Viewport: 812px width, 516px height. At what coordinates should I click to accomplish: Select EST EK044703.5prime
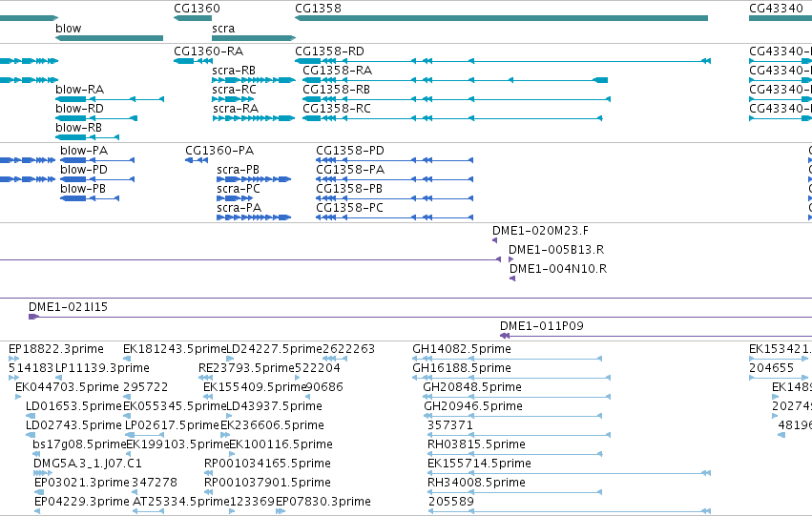[x=68, y=387]
